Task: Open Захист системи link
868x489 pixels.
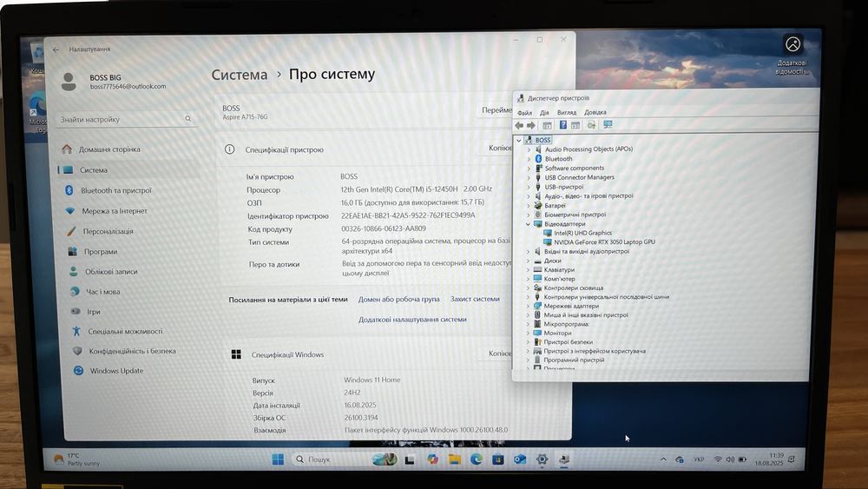Action: point(475,299)
